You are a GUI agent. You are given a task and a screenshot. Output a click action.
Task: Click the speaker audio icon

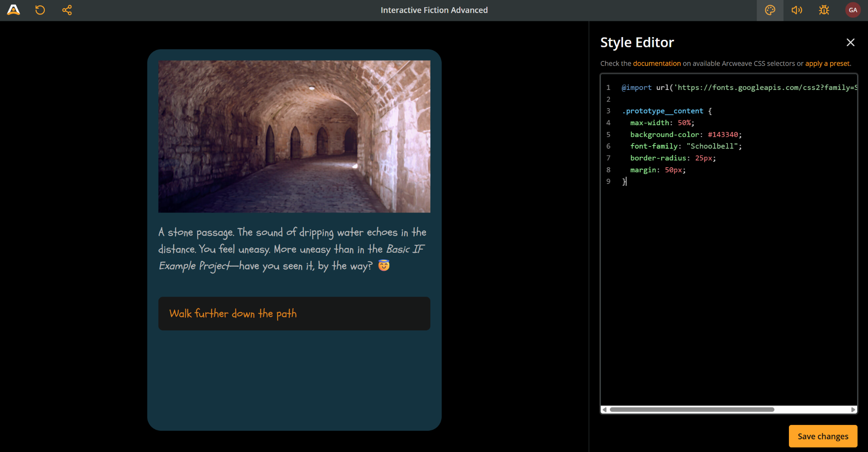pos(797,10)
